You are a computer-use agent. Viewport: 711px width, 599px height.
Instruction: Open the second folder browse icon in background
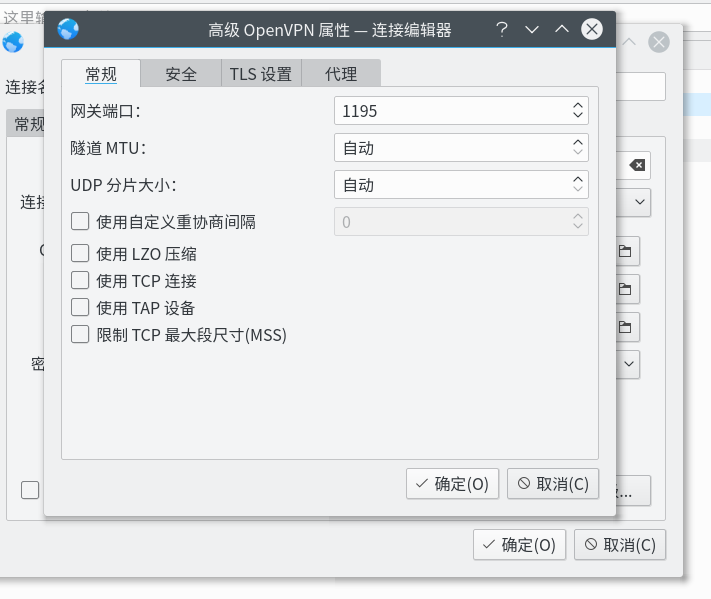(626, 289)
